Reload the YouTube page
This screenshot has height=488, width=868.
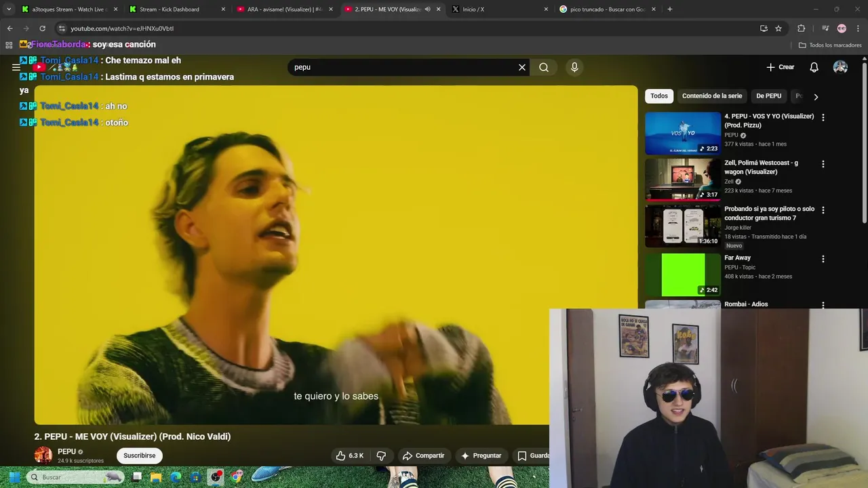coord(42,28)
